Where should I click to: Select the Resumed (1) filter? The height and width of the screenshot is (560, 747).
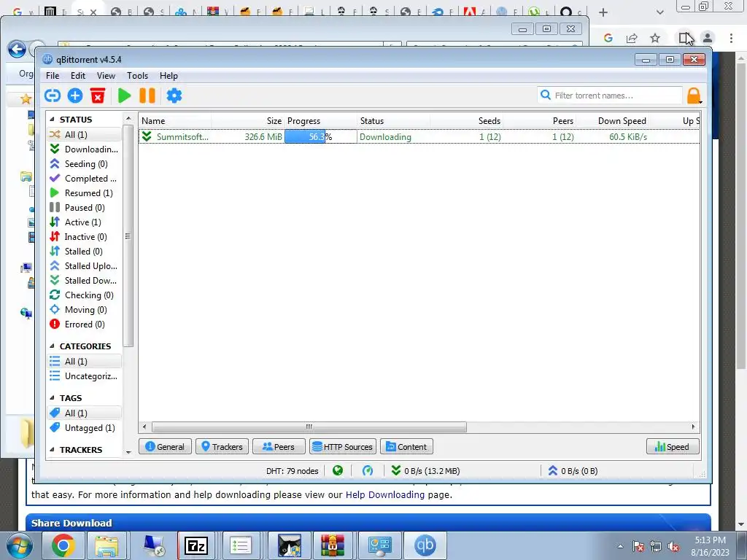pos(85,192)
